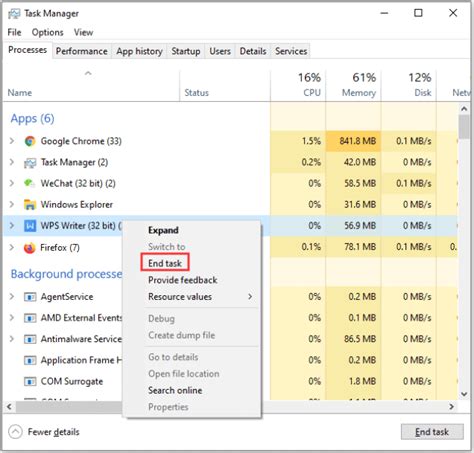Click the 56.9 MB memory cell
Screen dimensions: 474x453
pyautogui.click(x=353, y=226)
